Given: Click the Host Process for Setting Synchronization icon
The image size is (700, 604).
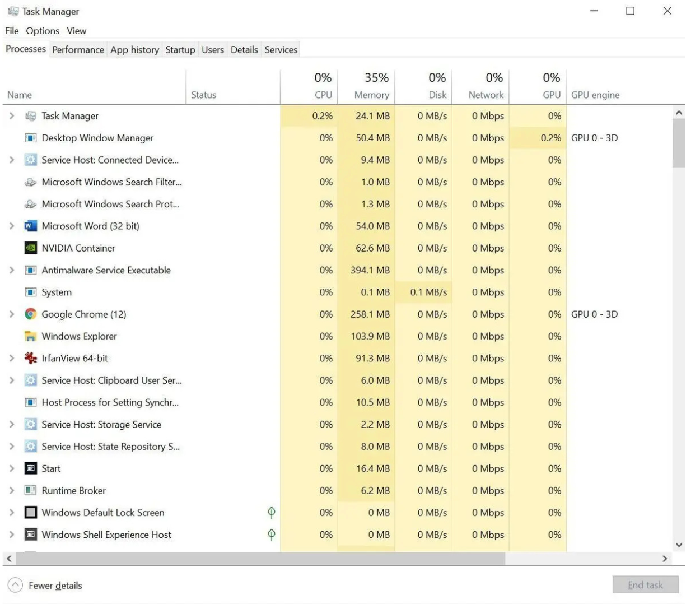Looking at the screenshot, I should 31,402.
